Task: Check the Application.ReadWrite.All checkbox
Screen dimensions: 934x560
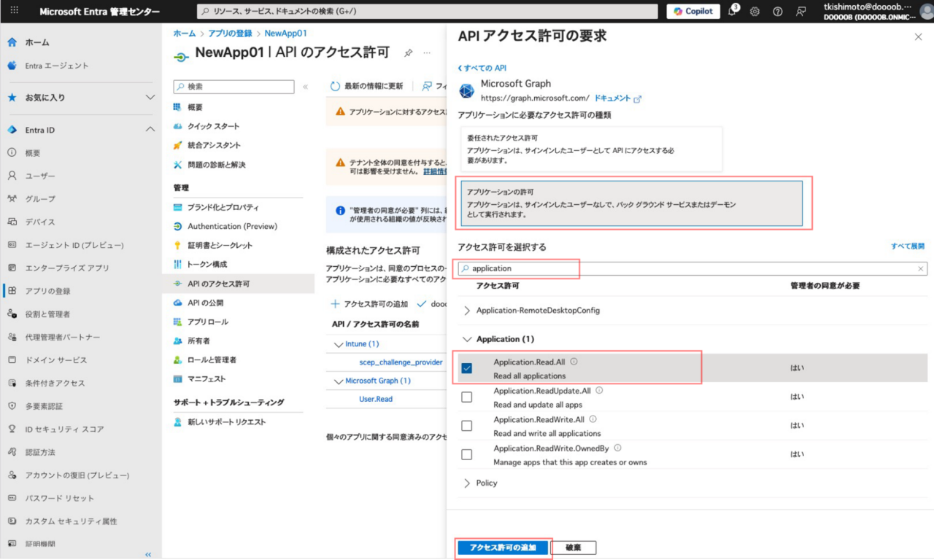Action: click(467, 426)
